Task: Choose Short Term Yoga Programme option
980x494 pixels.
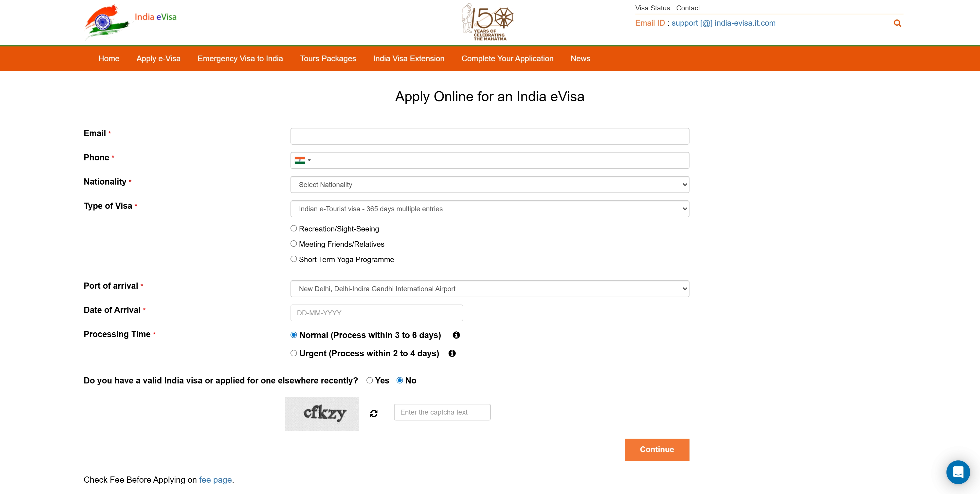Action: click(x=293, y=259)
